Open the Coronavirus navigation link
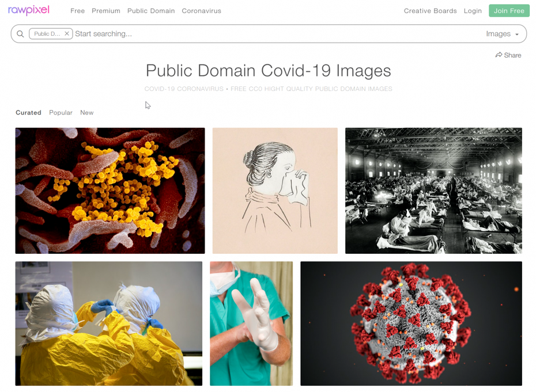The image size is (536, 392). point(201,11)
